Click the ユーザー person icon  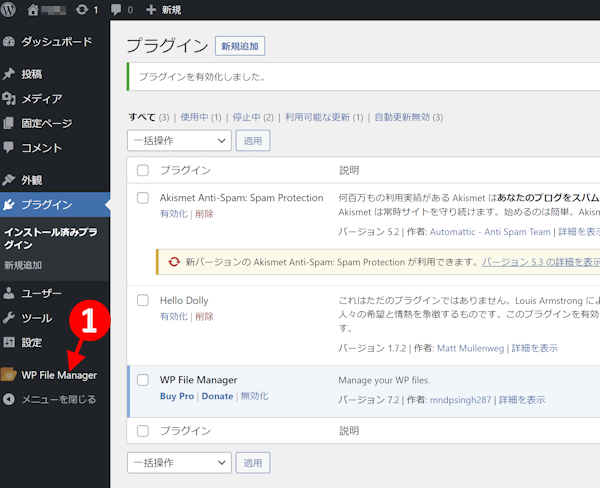pyautogui.click(x=9, y=293)
